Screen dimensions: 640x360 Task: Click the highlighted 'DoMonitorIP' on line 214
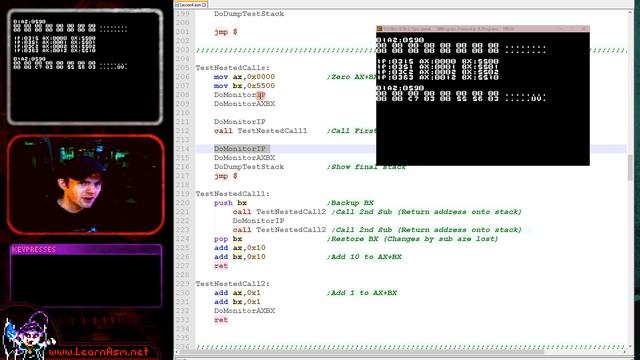pyautogui.click(x=240, y=149)
